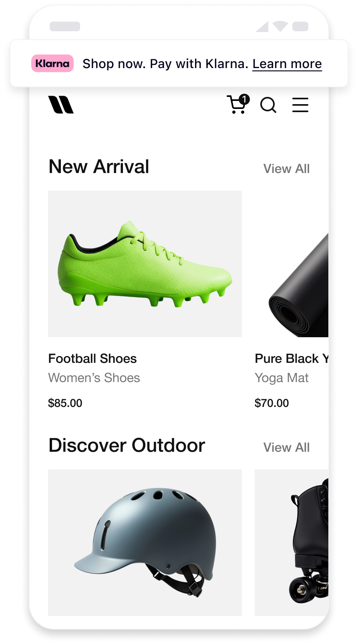358x644 pixels.
Task: Open the hamburger menu
Action: (300, 105)
